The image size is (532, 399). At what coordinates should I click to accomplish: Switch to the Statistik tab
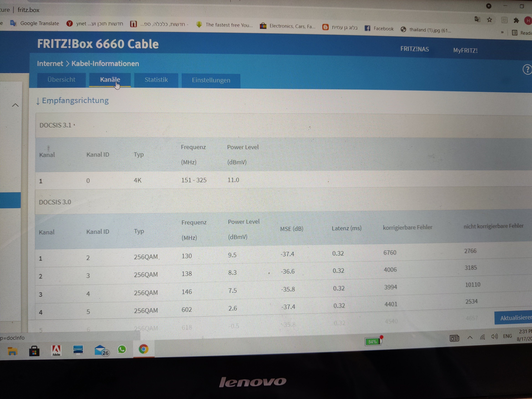(156, 80)
